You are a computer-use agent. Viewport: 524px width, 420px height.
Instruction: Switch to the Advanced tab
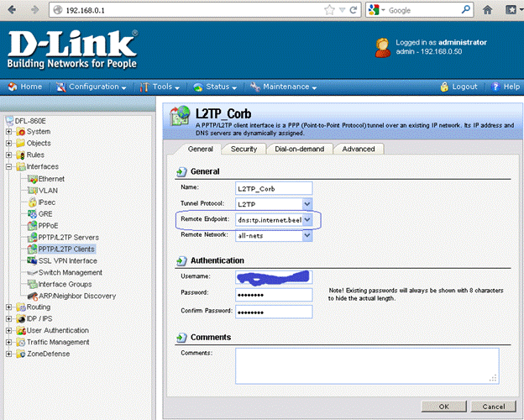click(x=359, y=150)
